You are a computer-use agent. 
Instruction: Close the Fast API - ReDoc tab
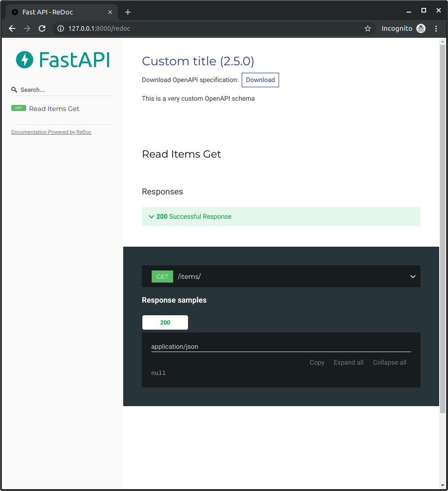point(110,12)
